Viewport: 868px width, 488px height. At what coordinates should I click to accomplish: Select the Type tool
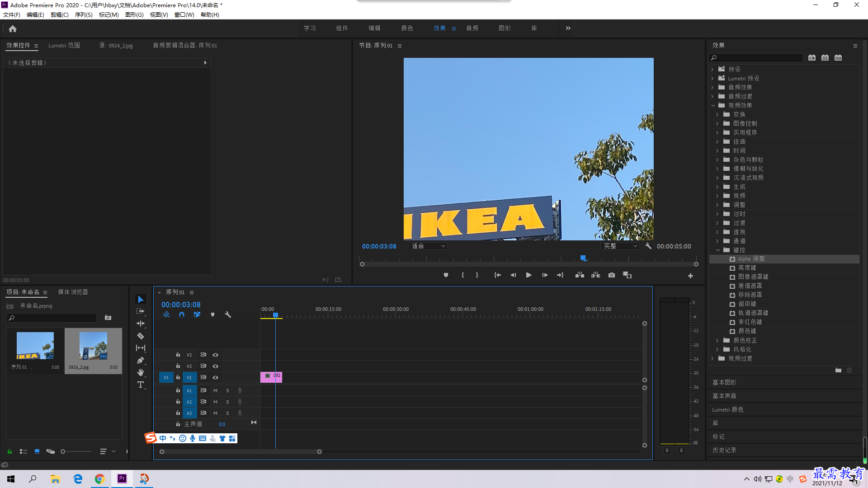coord(141,385)
